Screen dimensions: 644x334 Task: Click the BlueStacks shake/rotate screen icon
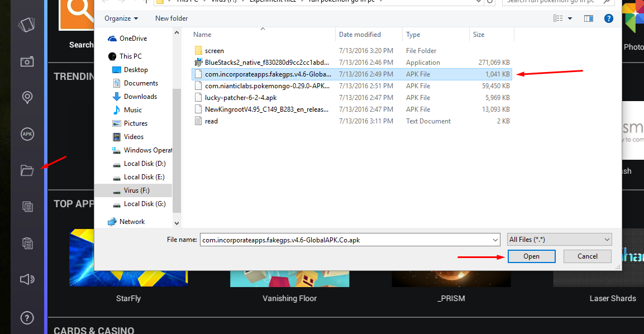(27, 25)
